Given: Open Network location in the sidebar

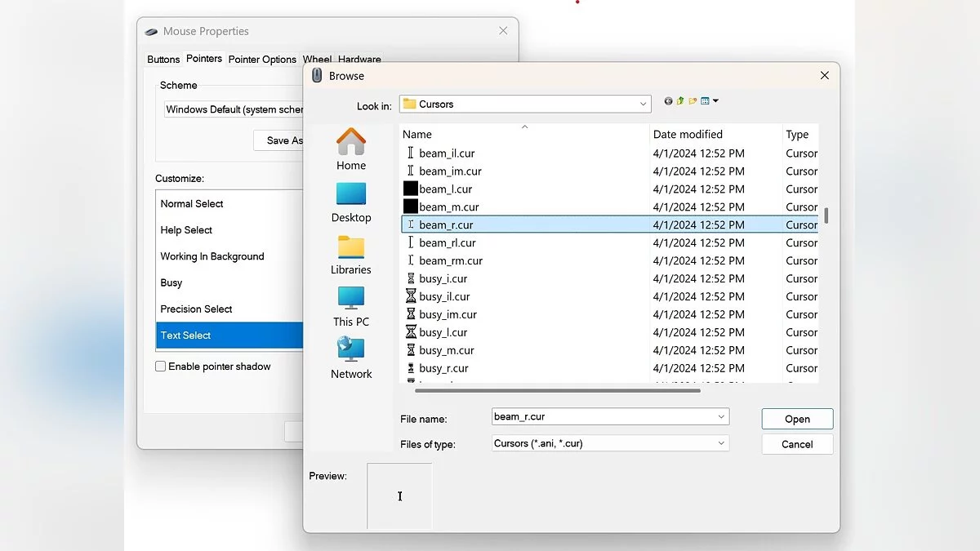Looking at the screenshot, I should 351,358.
